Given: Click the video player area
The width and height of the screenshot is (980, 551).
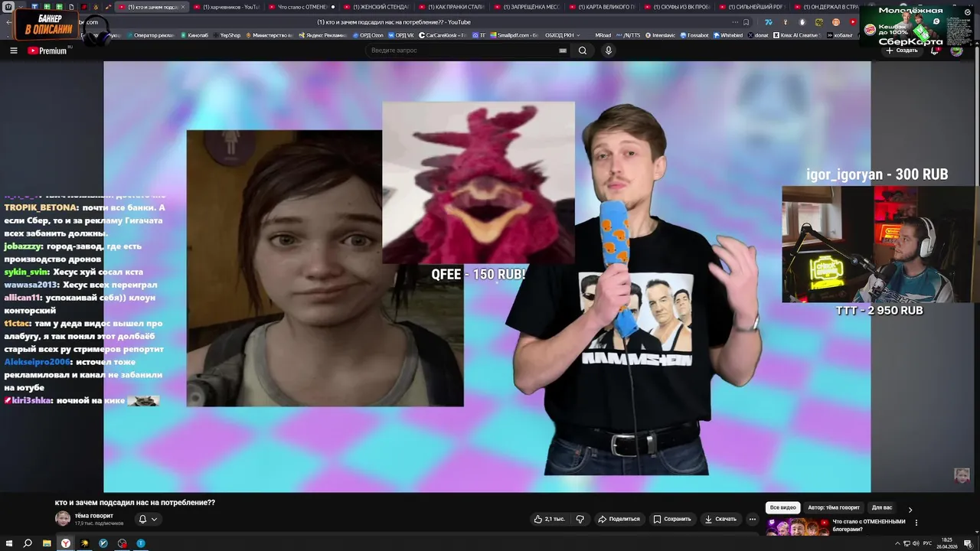Looking at the screenshot, I should pos(487,276).
